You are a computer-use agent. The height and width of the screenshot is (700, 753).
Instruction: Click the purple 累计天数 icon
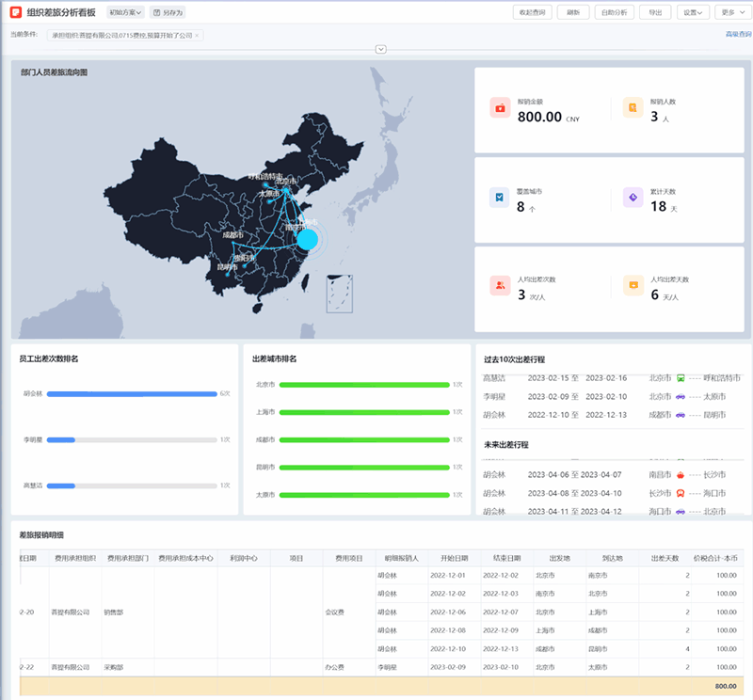point(633,198)
